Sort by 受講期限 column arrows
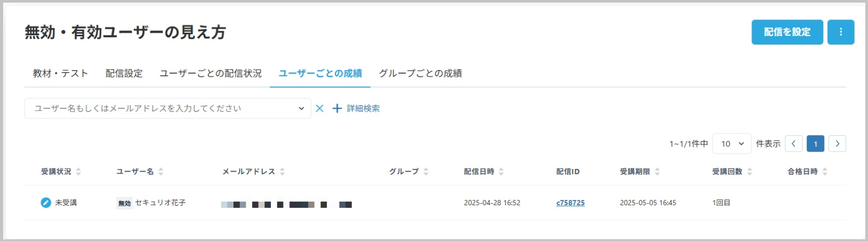The width and height of the screenshot is (868, 241). point(657,172)
